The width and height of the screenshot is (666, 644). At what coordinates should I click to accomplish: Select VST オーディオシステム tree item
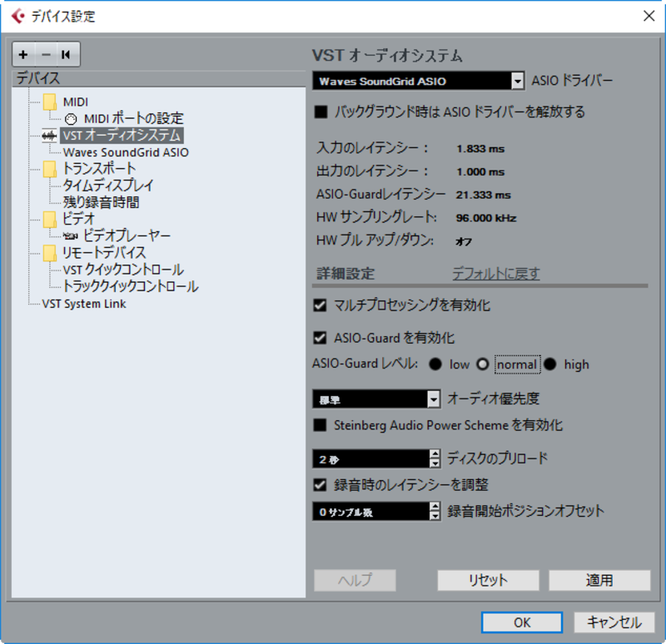click(122, 136)
